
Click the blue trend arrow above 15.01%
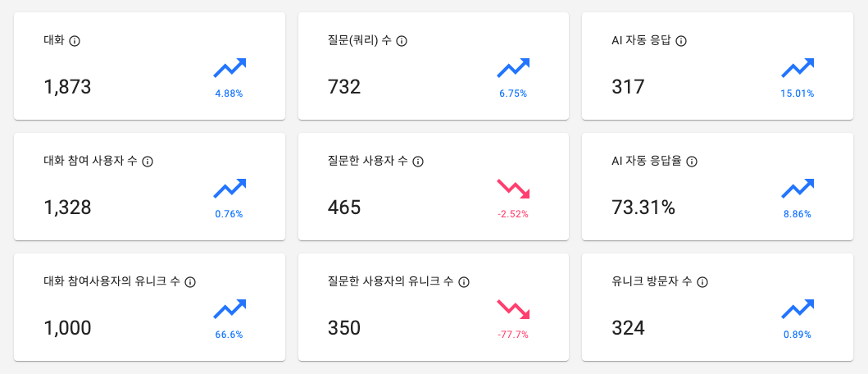click(798, 67)
